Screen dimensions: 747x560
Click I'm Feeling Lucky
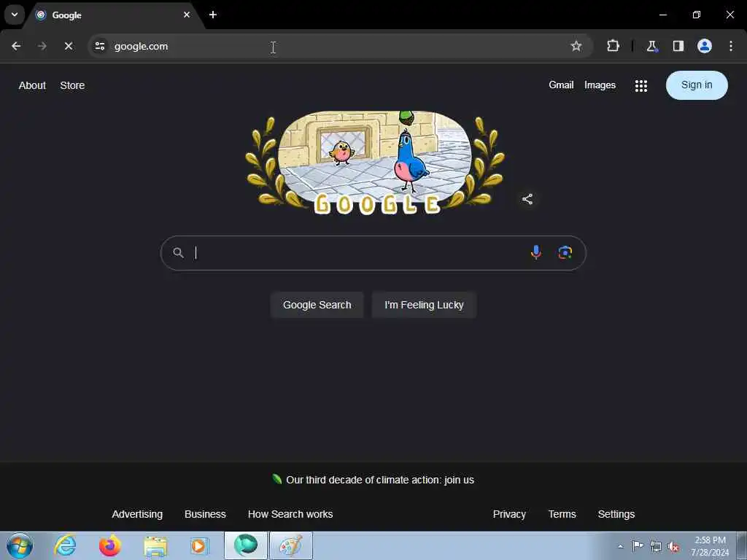point(424,305)
